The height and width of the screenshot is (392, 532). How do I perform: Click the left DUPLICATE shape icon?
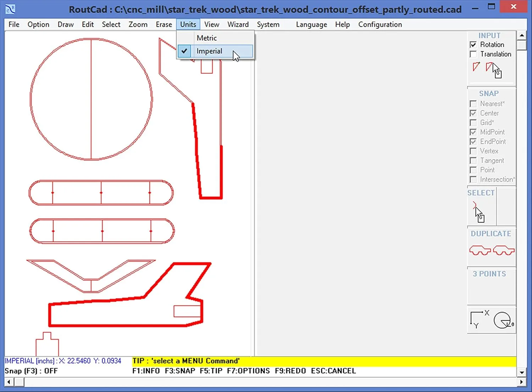coord(480,250)
